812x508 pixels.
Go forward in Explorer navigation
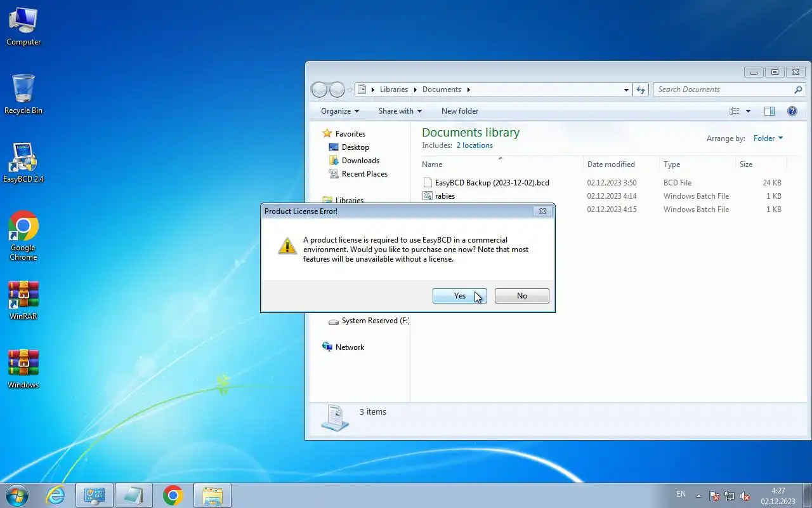coord(337,90)
